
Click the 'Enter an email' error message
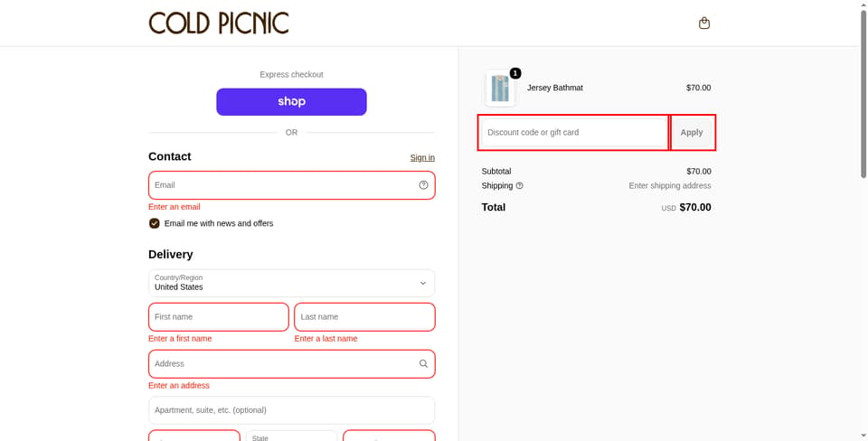(175, 207)
